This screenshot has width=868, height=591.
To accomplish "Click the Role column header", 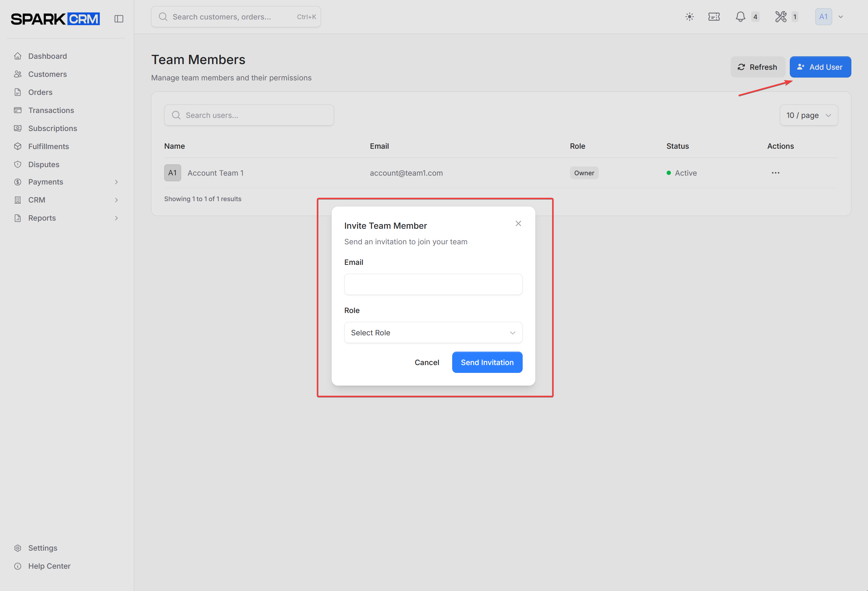I will (x=577, y=146).
